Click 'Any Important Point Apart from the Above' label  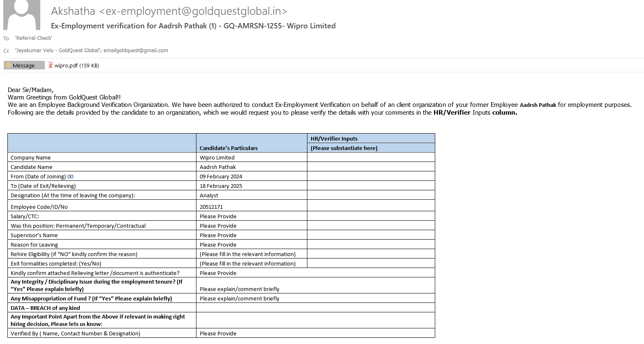pyautogui.click(x=98, y=320)
